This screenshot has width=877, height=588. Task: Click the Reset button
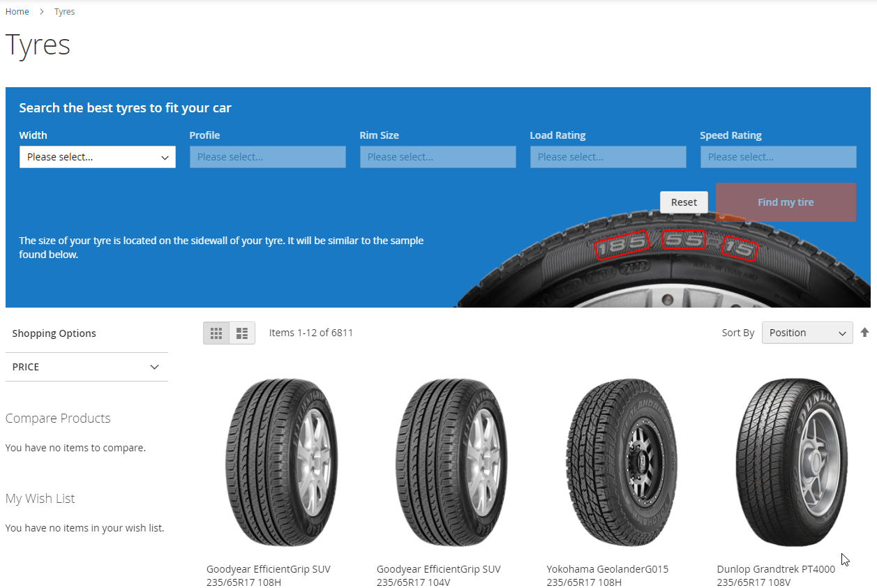tap(684, 202)
